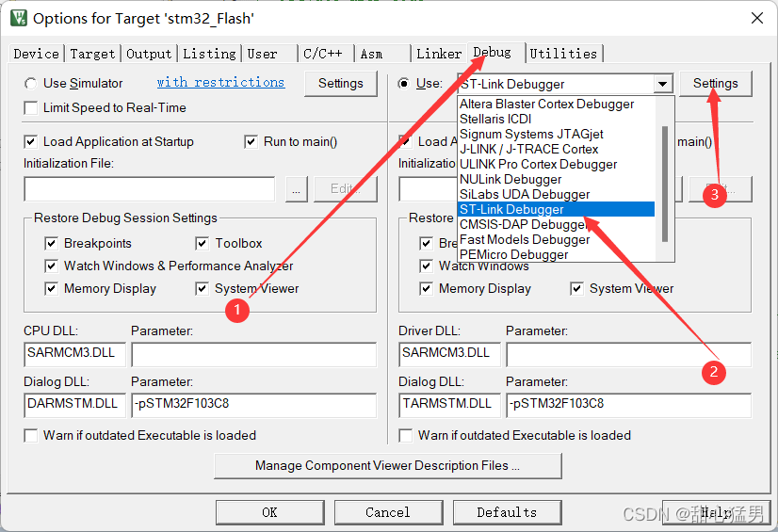This screenshot has height=532, width=778.
Task: Click the TARMSTM.DLL Dialog DLL field
Action: click(449, 405)
